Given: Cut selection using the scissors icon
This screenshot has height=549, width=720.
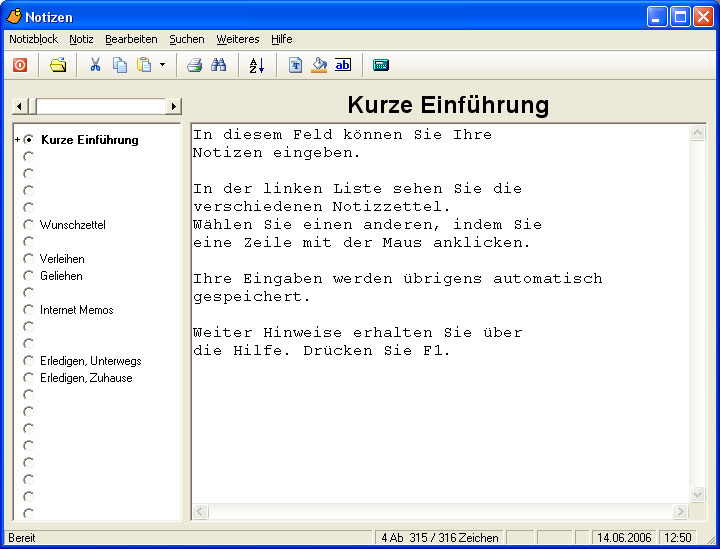Looking at the screenshot, I should 95,65.
